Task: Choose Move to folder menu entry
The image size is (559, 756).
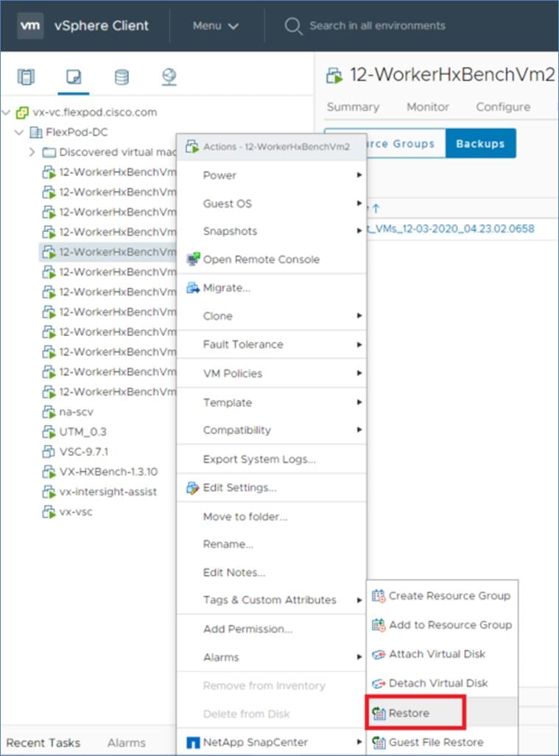Action: point(272,517)
